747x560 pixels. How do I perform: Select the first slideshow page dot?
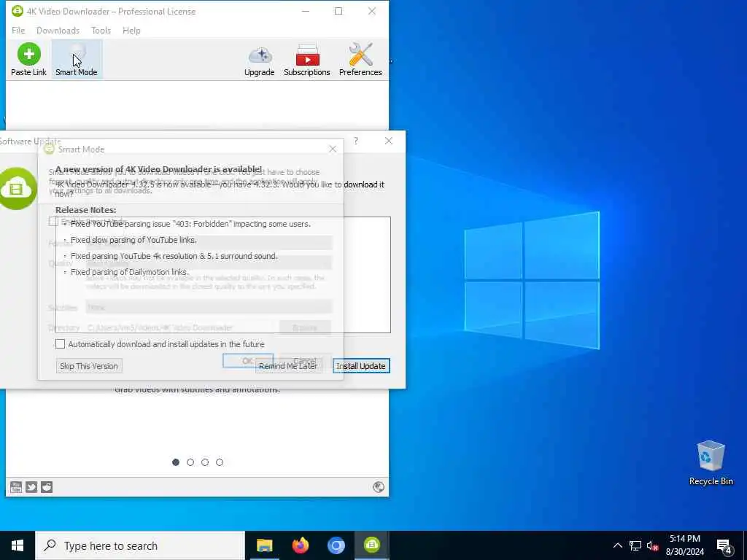tap(176, 462)
